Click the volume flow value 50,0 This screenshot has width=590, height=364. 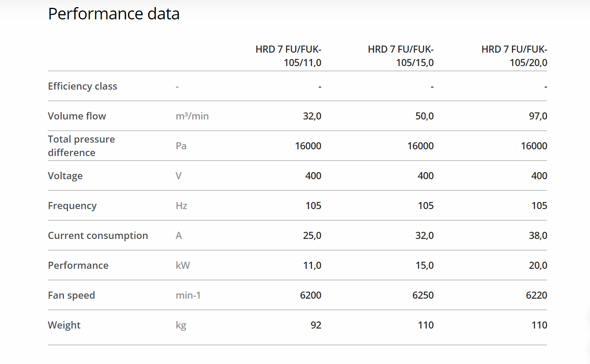424,116
